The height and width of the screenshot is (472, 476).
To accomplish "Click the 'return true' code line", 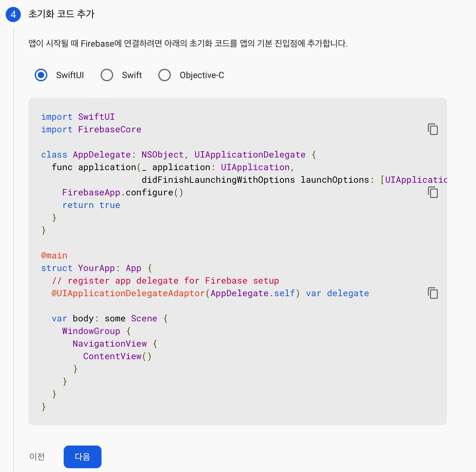I will (x=91, y=205).
